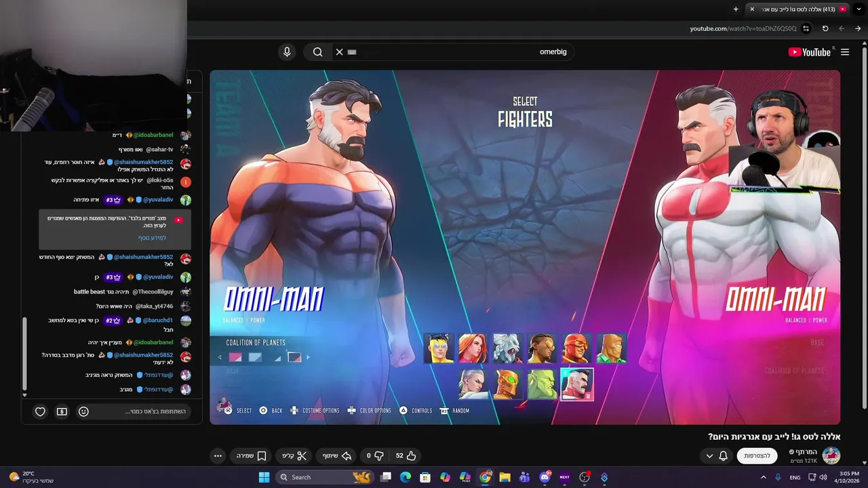The width and height of the screenshot is (868, 488).
Task: Click the chat scrollbar down arrow
Action: pyautogui.click(x=24, y=395)
